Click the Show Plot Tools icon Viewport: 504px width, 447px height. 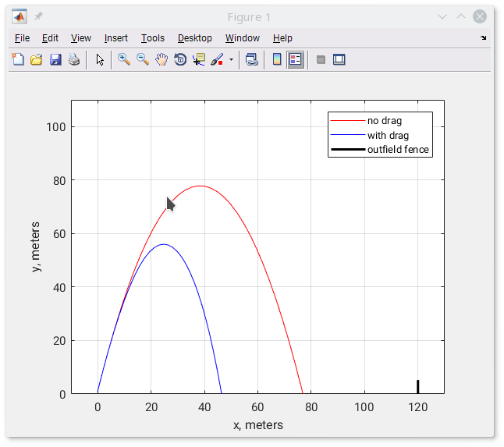click(x=339, y=59)
